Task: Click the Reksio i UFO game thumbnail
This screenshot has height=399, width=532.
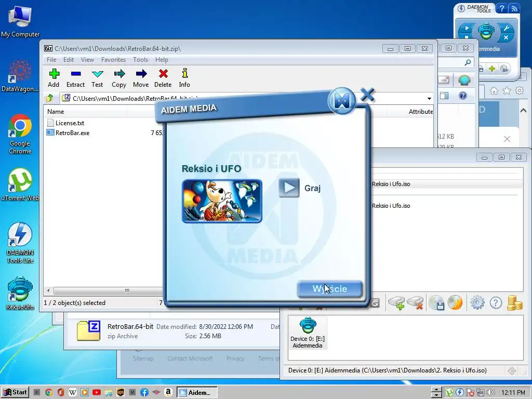Action: 222,201
